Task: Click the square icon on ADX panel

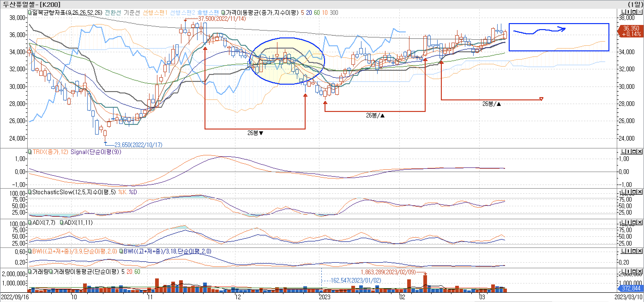Action: click(x=634, y=222)
